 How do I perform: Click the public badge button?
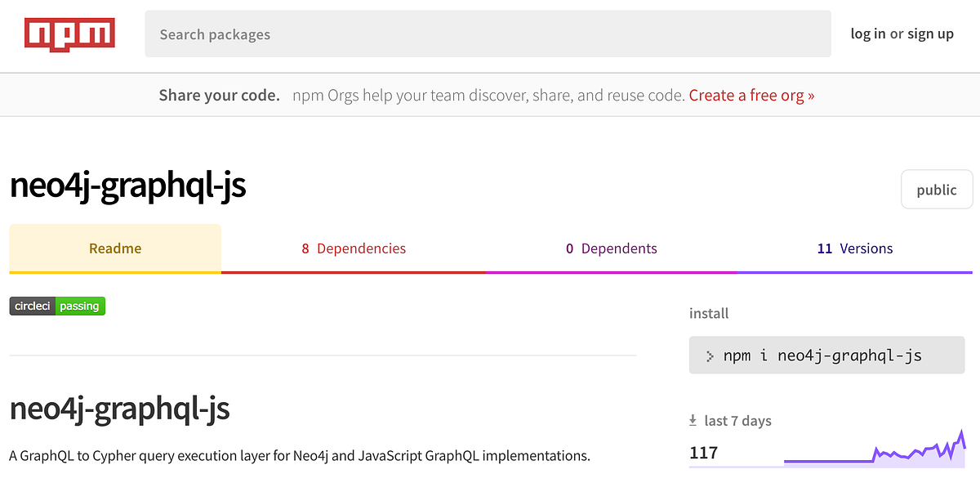click(x=937, y=190)
